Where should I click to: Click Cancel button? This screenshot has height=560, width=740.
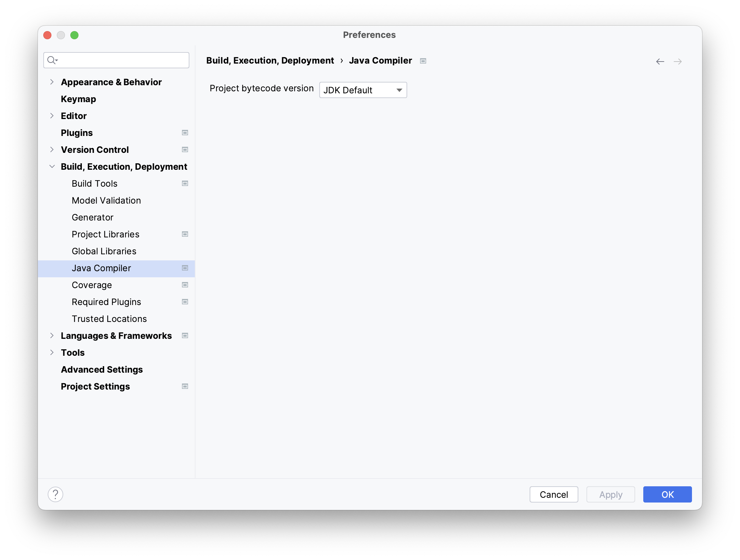(554, 494)
